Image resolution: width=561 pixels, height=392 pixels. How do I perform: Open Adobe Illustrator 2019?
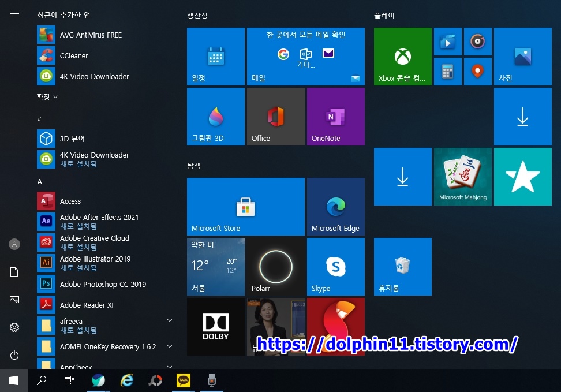[x=104, y=263]
